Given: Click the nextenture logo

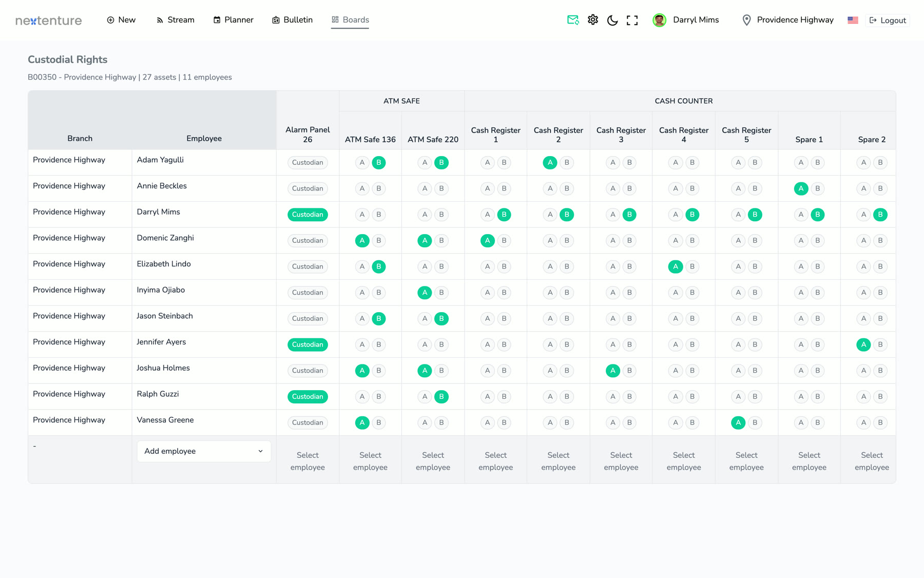Looking at the screenshot, I should click(49, 20).
